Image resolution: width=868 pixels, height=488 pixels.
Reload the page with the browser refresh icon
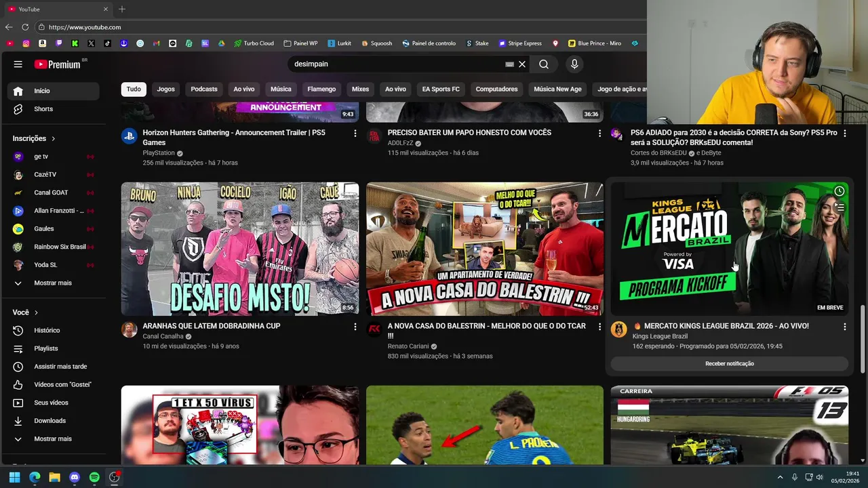tap(25, 27)
